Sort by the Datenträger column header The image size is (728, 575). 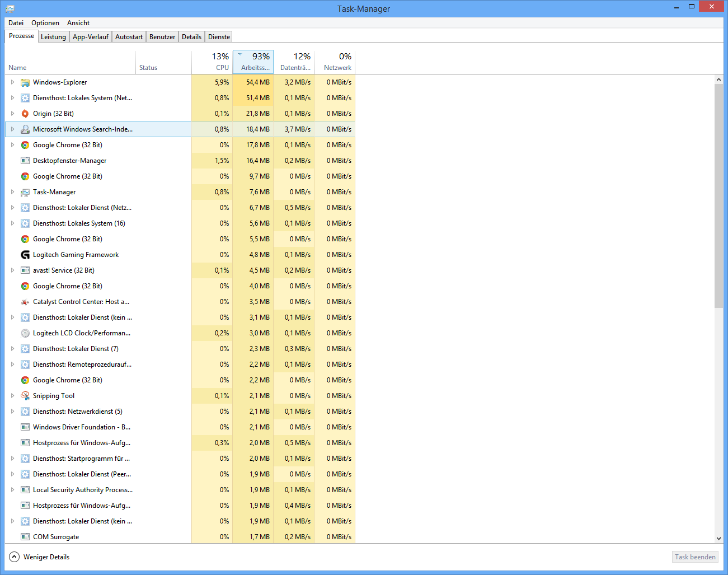click(294, 62)
